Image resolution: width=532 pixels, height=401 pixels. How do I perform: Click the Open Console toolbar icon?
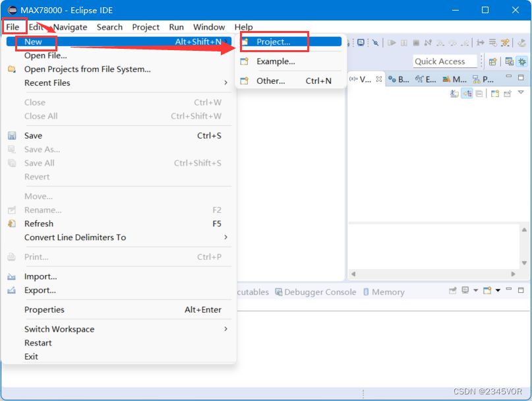(x=361, y=43)
